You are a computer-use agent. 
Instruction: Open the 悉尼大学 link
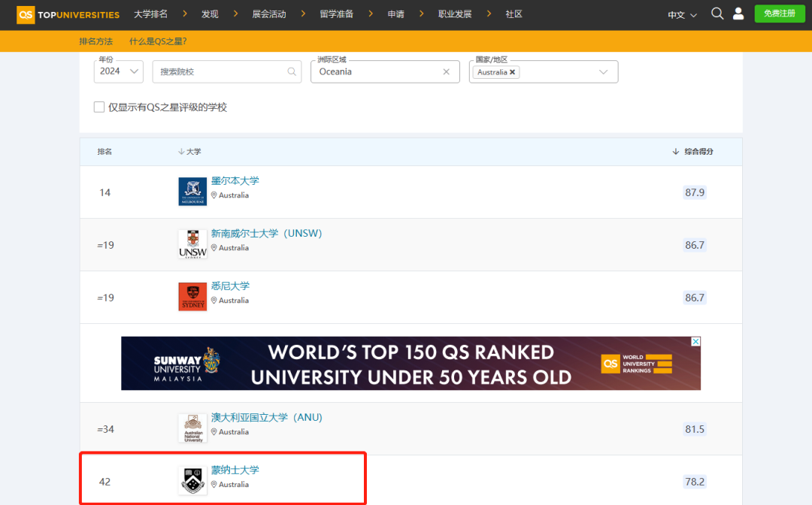pyautogui.click(x=231, y=286)
